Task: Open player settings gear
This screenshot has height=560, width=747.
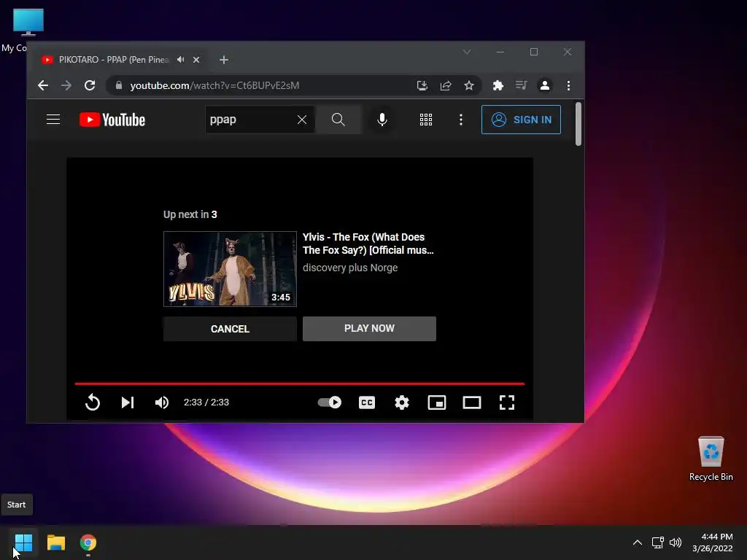Action: pyautogui.click(x=402, y=402)
